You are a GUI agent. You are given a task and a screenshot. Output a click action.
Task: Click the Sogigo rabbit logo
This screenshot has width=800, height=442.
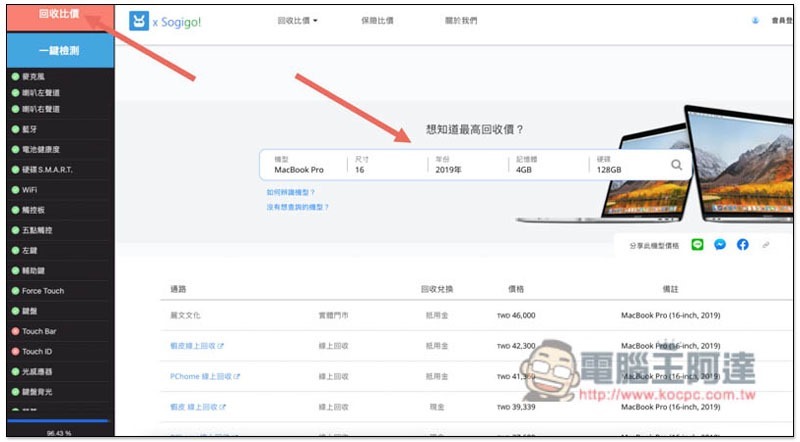click(x=139, y=20)
